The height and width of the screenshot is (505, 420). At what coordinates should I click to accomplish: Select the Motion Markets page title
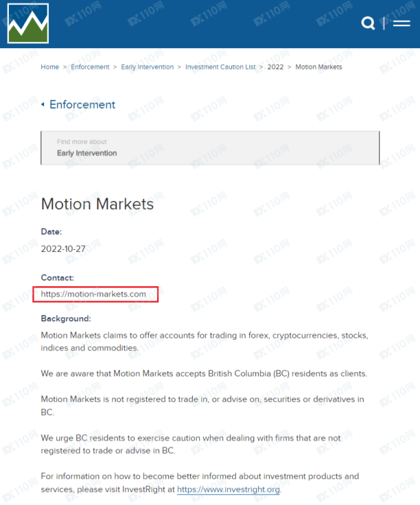[x=97, y=204]
